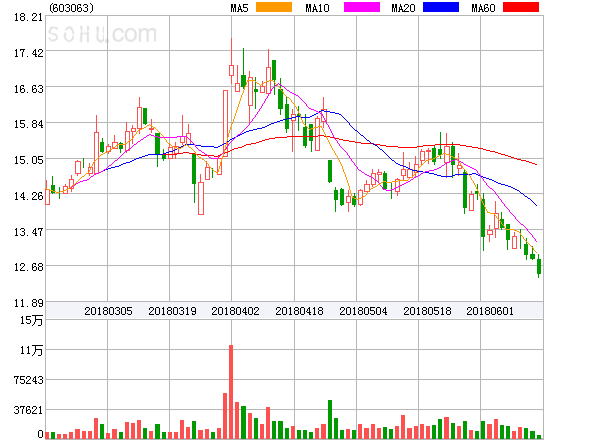Image resolution: width=600 pixels, height=440 pixels.
Task: Click the 75243 volume axis label
Action: (29, 380)
